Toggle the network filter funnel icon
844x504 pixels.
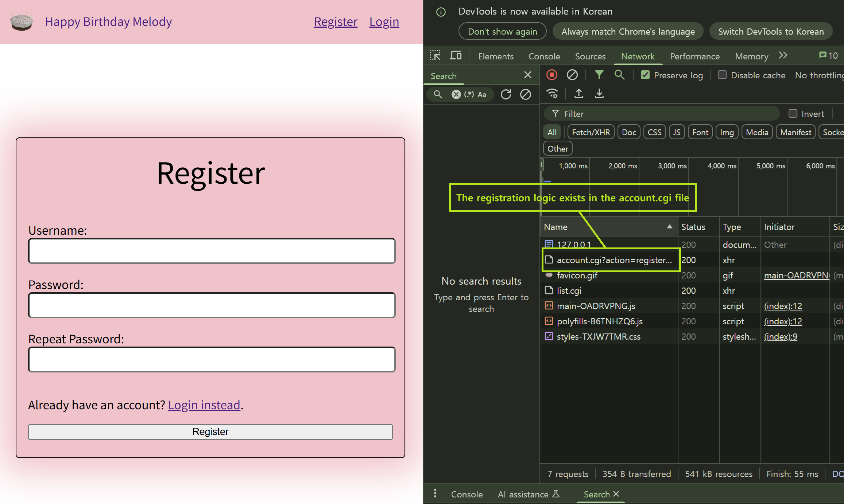pos(599,75)
